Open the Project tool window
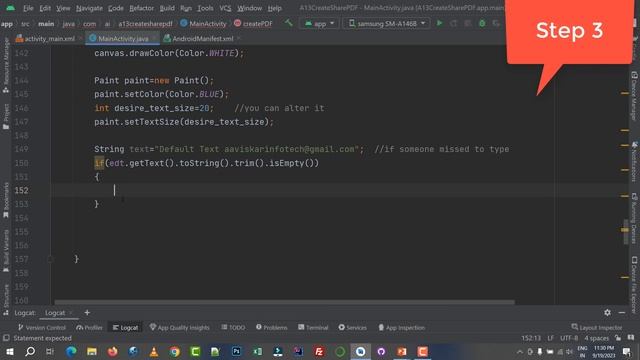Screen dimensions: 640x360 6,116
